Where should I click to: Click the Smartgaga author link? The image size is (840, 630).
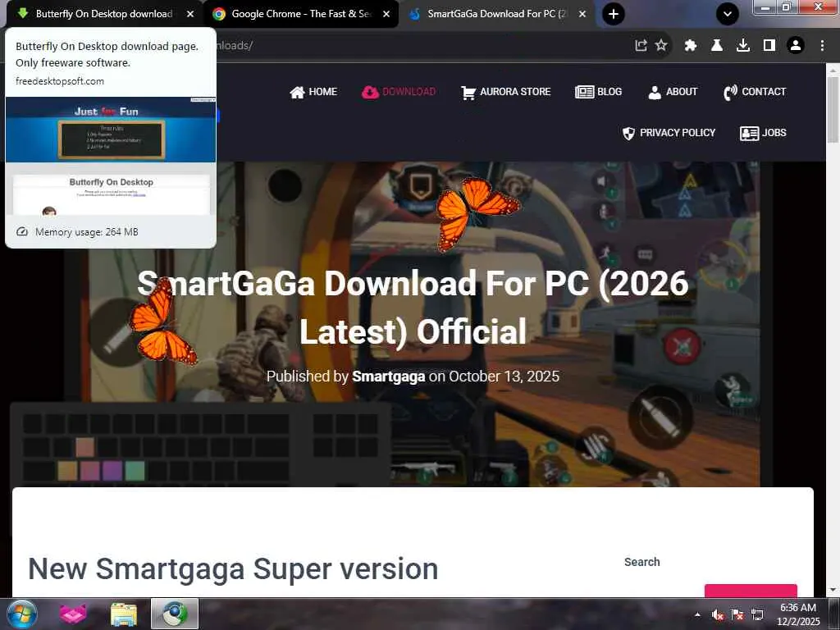point(388,377)
